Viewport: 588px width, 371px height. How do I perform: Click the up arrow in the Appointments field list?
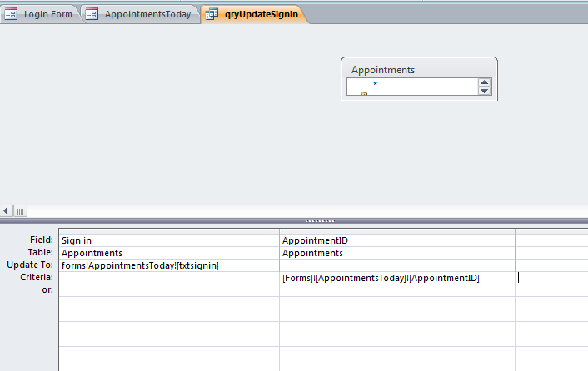pyautogui.click(x=485, y=82)
